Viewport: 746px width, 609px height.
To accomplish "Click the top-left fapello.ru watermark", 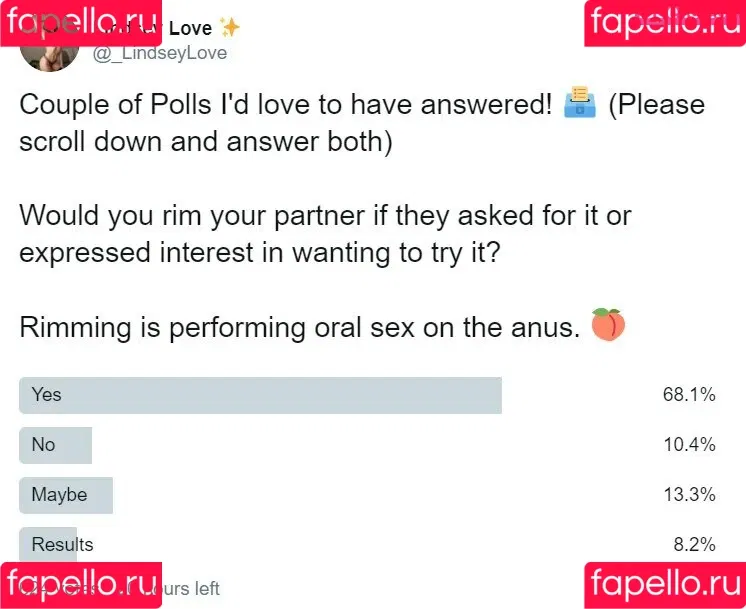I will (81, 23).
